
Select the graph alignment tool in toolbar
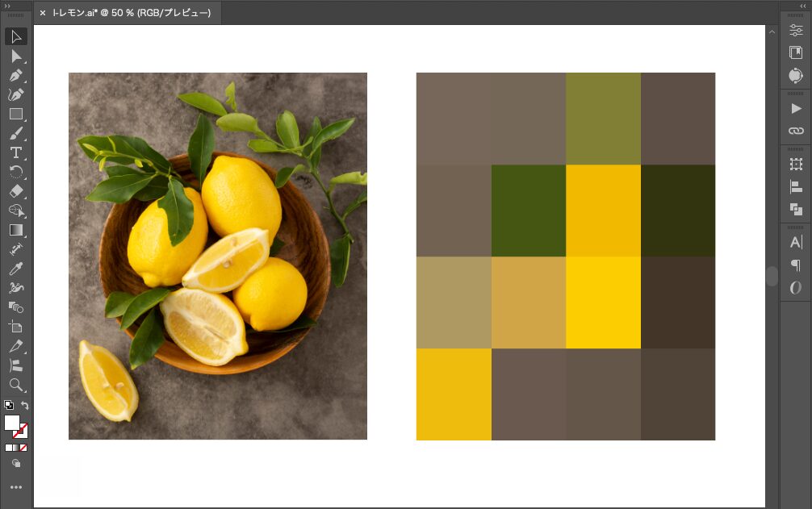click(16, 365)
